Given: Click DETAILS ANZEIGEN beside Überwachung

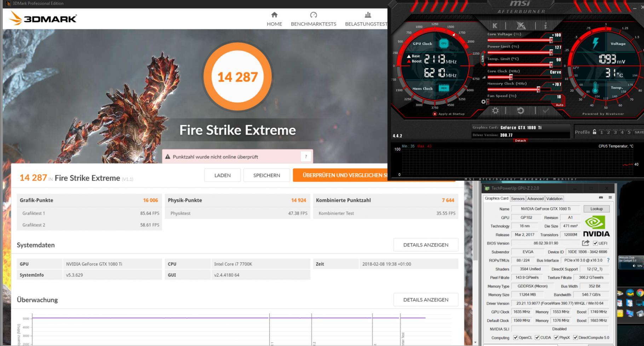Looking at the screenshot, I should click(x=426, y=299).
